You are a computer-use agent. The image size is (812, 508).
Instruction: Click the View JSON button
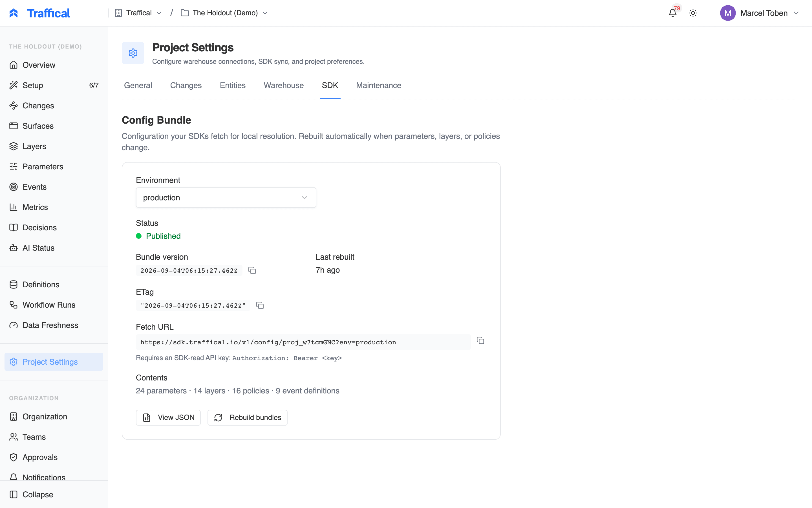[x=168, y=417]
